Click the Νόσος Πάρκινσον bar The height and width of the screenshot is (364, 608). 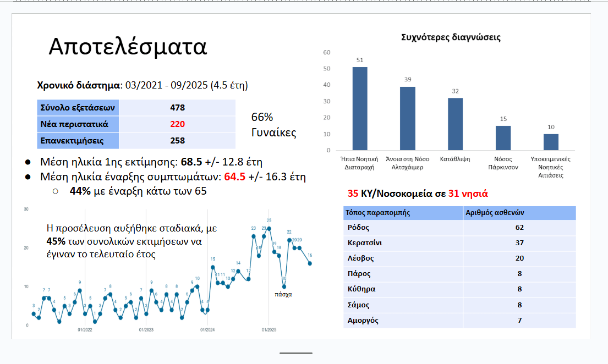(x=503, y=137)
